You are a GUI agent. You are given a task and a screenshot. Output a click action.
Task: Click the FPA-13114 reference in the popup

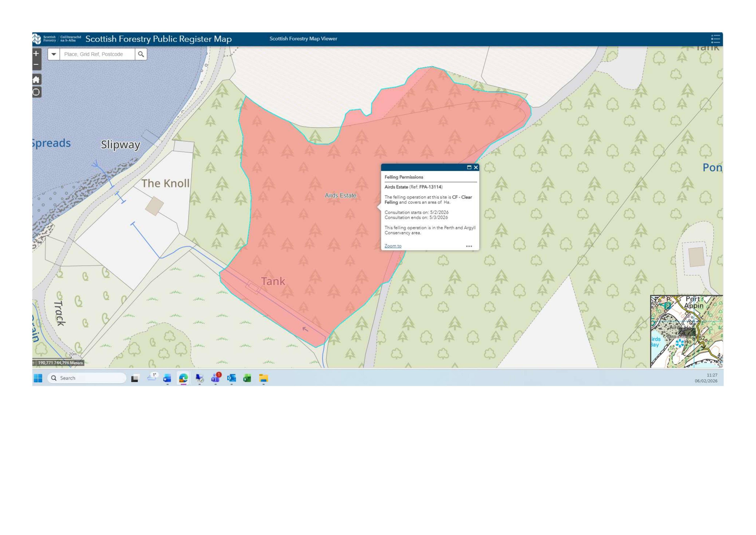430,187
